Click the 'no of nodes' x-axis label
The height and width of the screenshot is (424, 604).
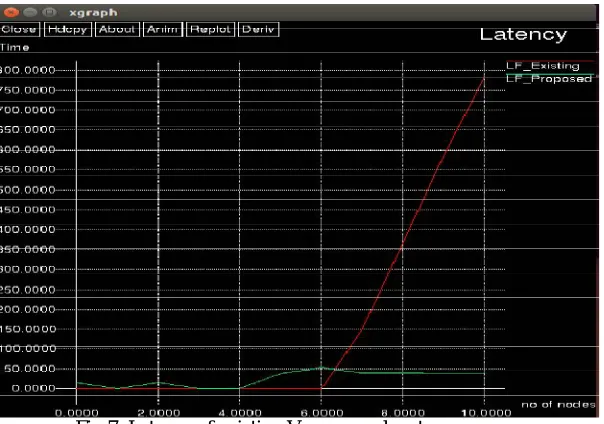[x=559, y=404]
